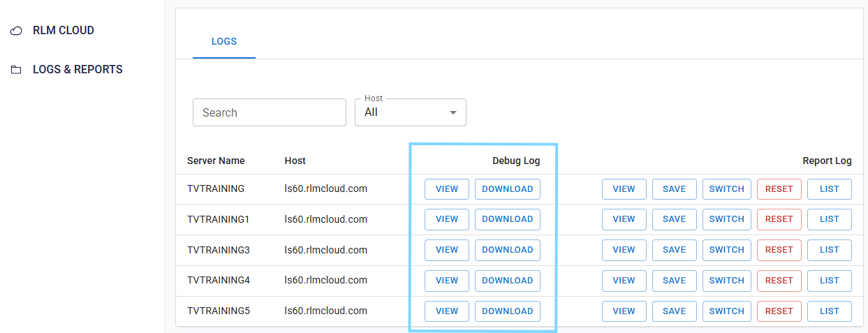
Task: Reset the report log for TVTRAINING1
Action: coord(779,219)
